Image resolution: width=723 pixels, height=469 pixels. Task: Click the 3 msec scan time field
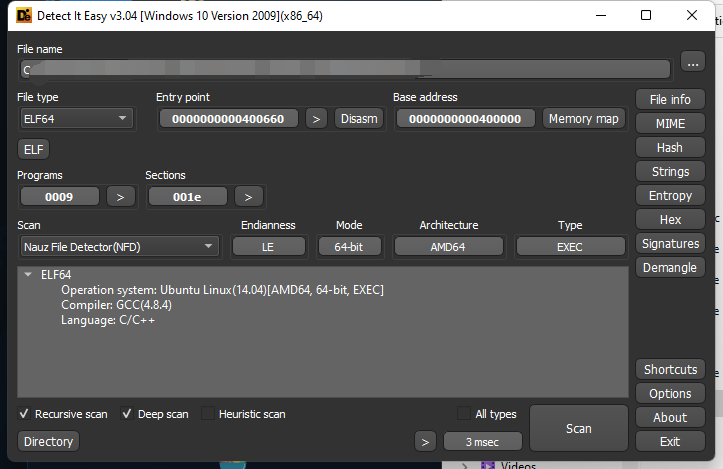[x=483, y=442]
